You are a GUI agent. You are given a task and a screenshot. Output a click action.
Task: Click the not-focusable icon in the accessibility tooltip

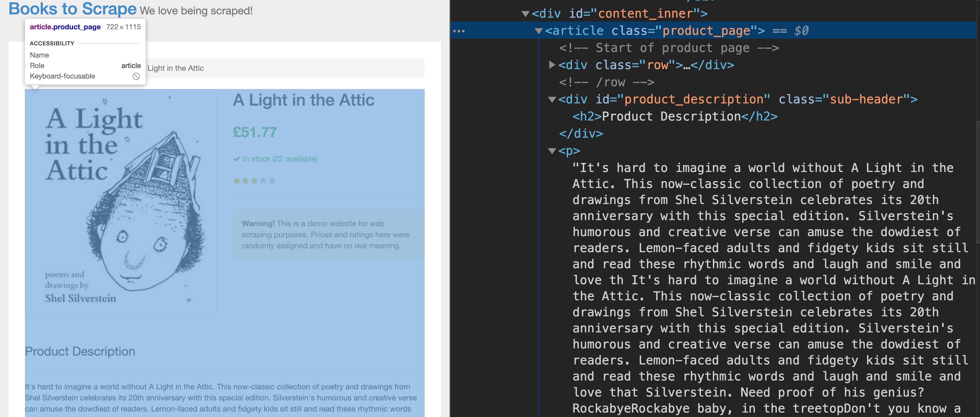tap(136, 76)
